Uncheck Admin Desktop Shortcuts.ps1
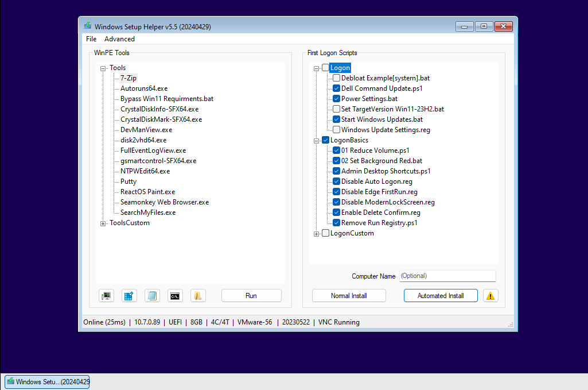 coord(336,171)
